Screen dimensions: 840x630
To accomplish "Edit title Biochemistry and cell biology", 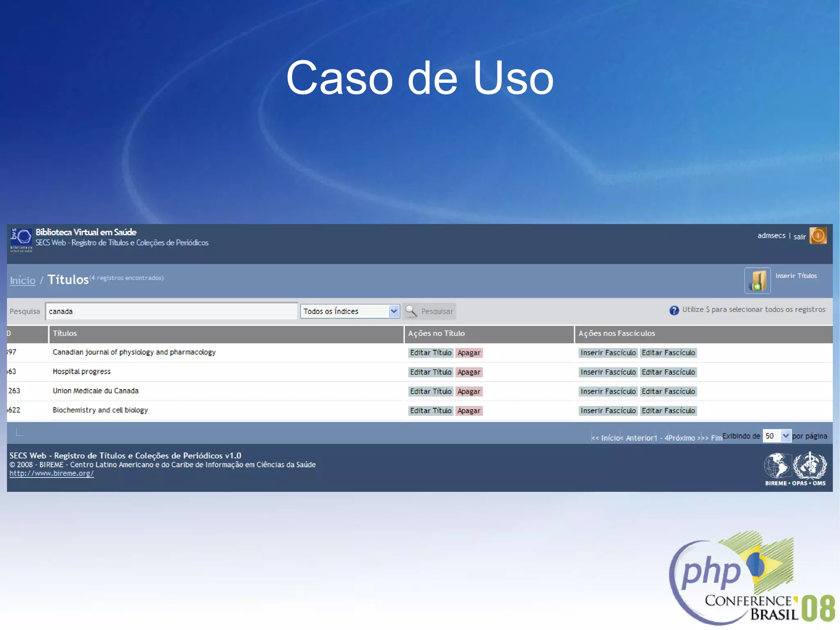I will (x=431, y=410).
